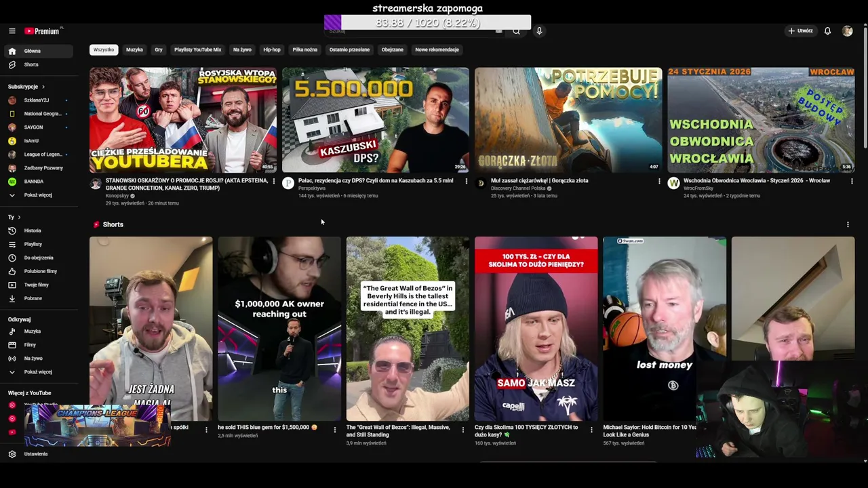Open BANNDA subscription channel
This screenshot has height=488, width=868.
39,182
